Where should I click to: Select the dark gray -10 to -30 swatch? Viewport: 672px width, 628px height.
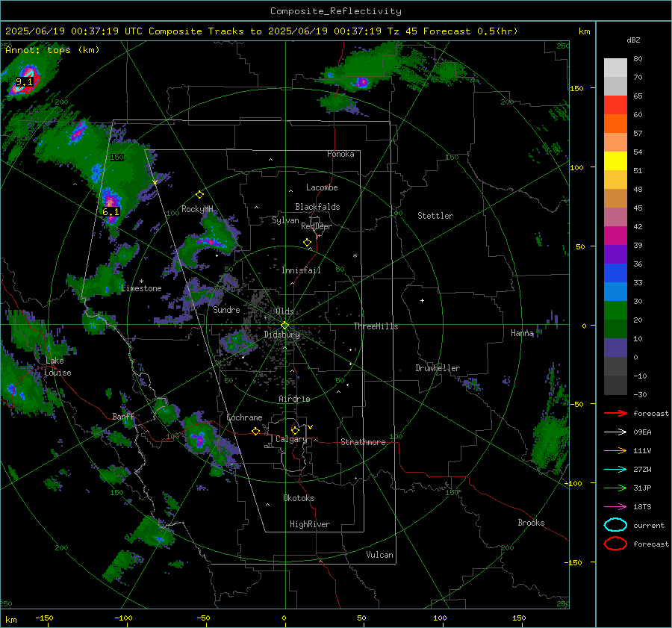(615, 385)
